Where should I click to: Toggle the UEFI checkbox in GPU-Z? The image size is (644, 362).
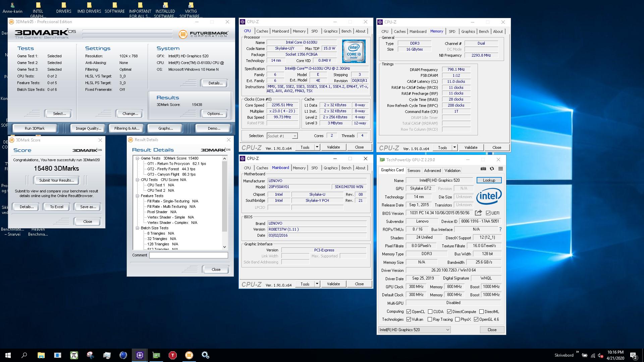coord(488,213)
